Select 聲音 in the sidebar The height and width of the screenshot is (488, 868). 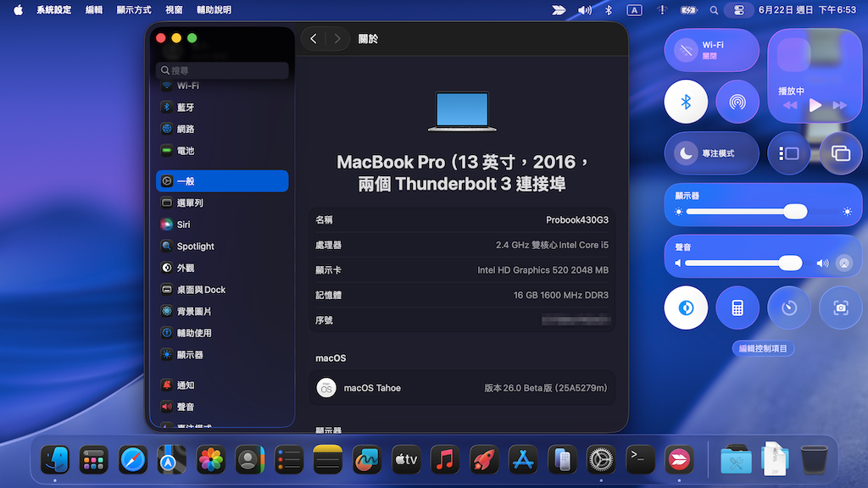pyautogui.click(x=222, y=407)
